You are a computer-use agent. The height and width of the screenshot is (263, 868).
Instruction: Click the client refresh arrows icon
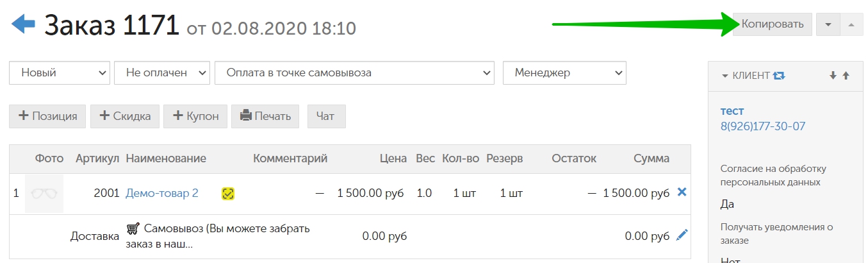[779, 76]
